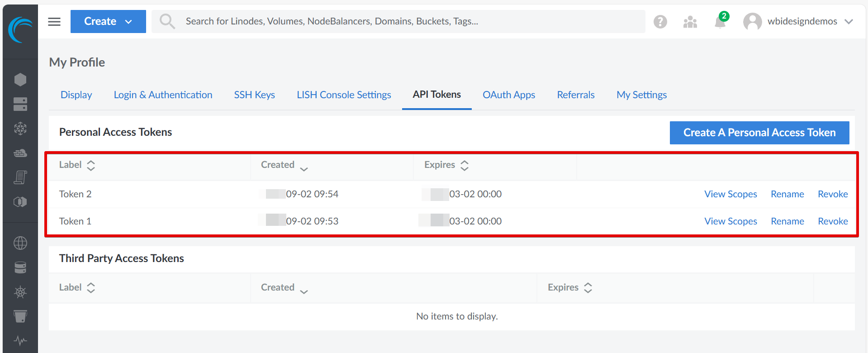Toggle the hamburger navigation menu

coord(54,22)
